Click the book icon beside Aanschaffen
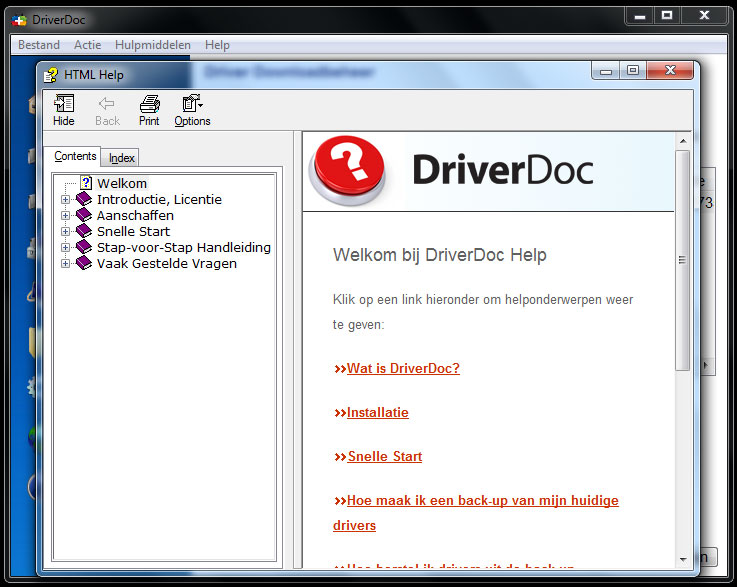 (84, 215)
